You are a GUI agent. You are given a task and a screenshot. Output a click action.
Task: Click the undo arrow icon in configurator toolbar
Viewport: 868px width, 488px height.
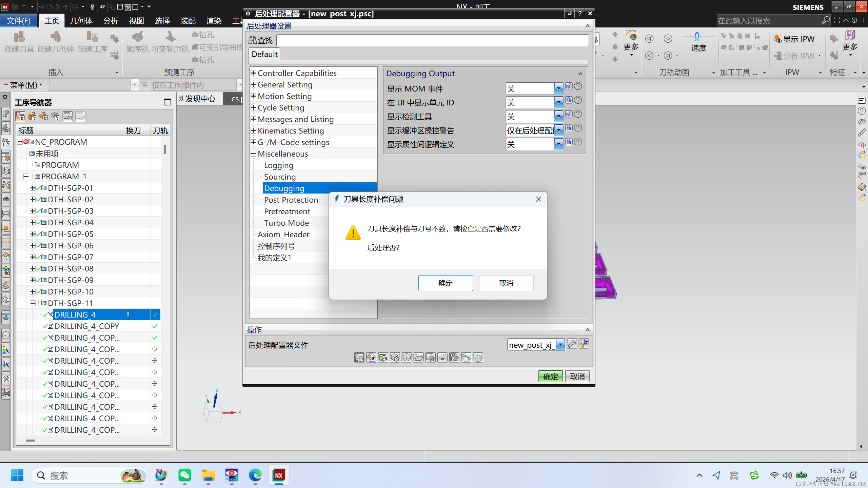click(x=478, y=358)
